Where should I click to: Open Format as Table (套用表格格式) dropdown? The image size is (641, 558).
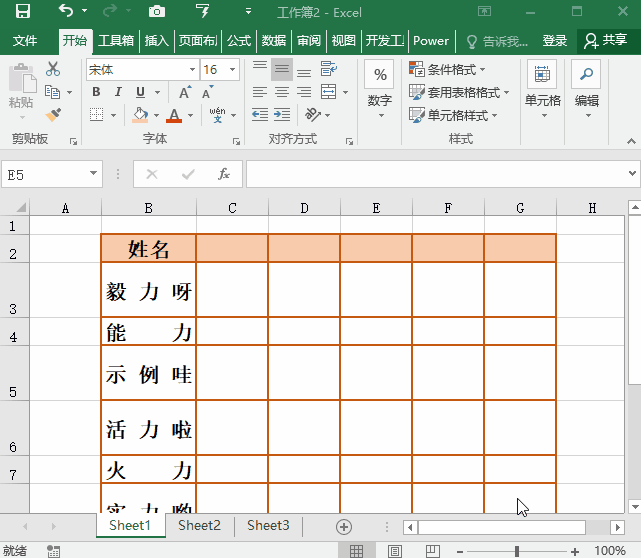point(459,92)
